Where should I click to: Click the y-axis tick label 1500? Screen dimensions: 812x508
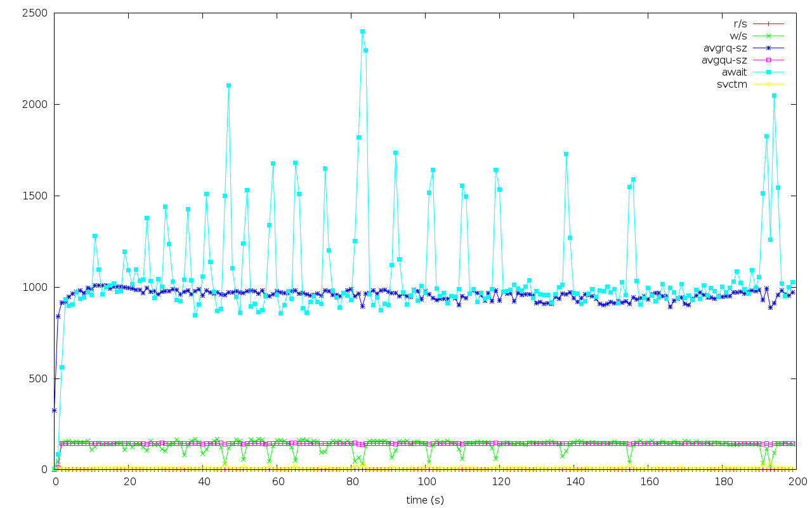tap(36, 196)
